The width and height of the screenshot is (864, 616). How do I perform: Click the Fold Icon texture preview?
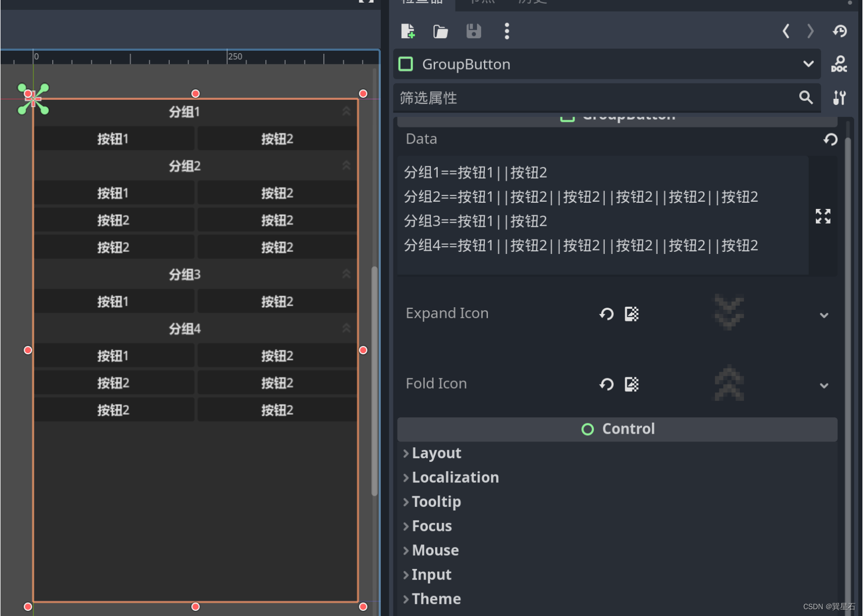click(729, 383)
